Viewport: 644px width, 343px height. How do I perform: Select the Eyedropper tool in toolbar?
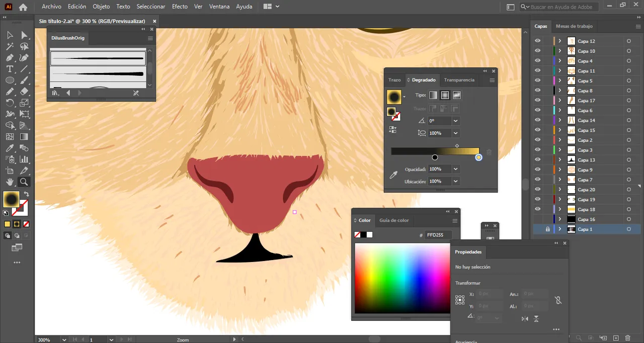[x=10, y=148]
